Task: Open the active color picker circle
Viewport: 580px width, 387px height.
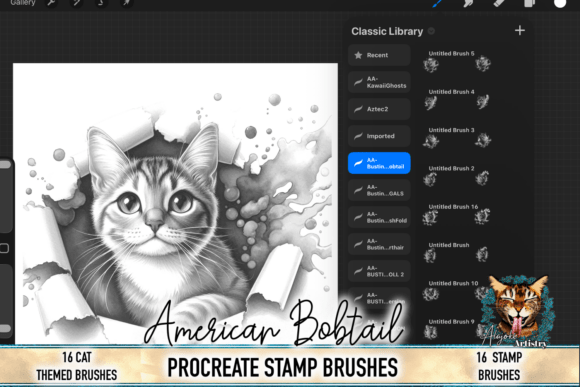Action: click(560, 3)
